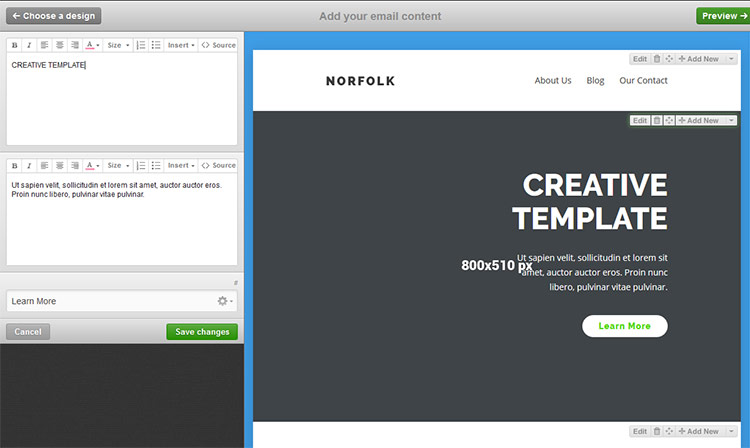This screenshot has width=750, height=448.
Task: Right align text in the second editor
Action: click(75, 165)
